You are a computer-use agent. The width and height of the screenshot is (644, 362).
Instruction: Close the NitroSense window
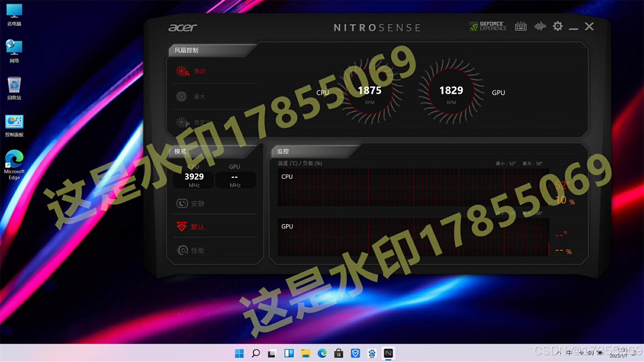[x=589, y=27]
